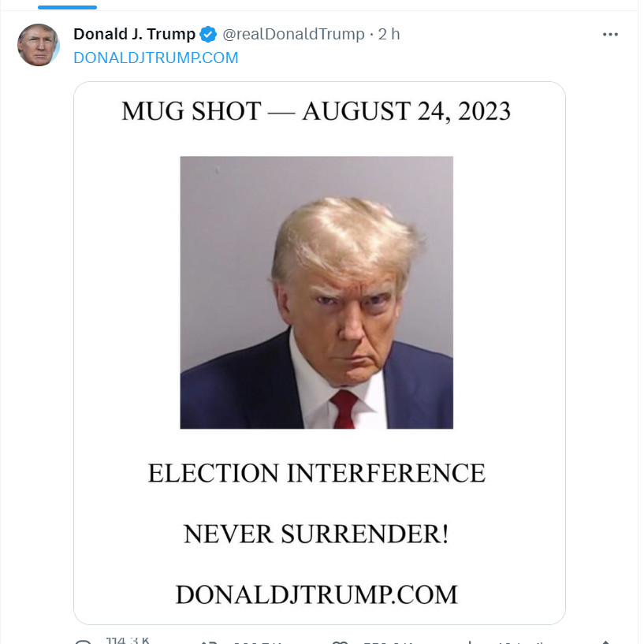
Task: Click the @realDonaldTrump handle
Action: click(x=293, y=34)
